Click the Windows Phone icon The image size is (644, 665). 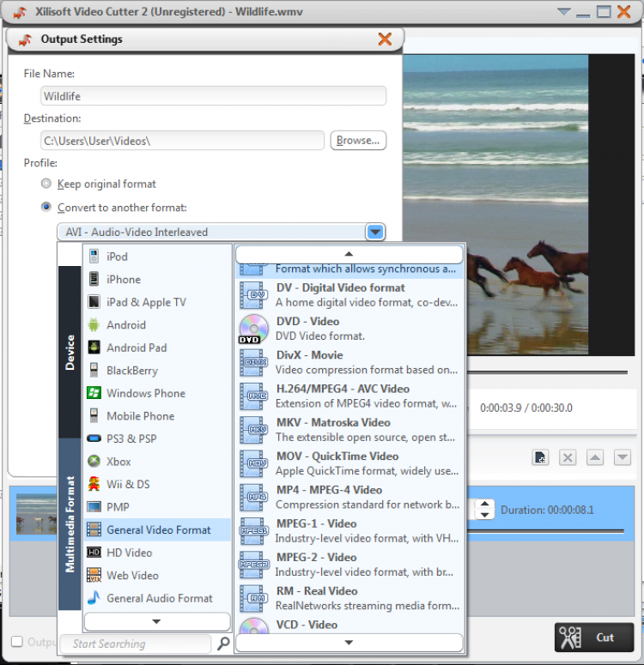(94, 393)
